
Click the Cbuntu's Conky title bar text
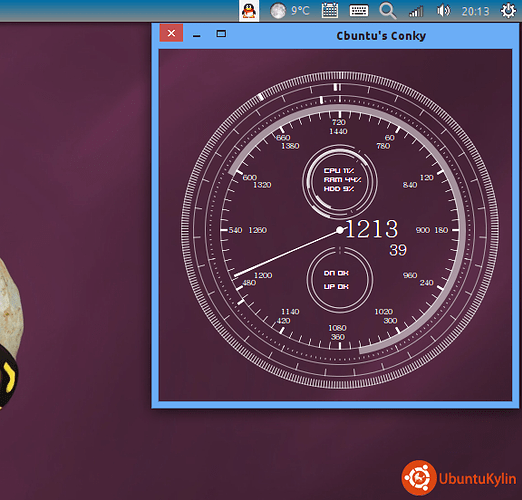[381, 36]
